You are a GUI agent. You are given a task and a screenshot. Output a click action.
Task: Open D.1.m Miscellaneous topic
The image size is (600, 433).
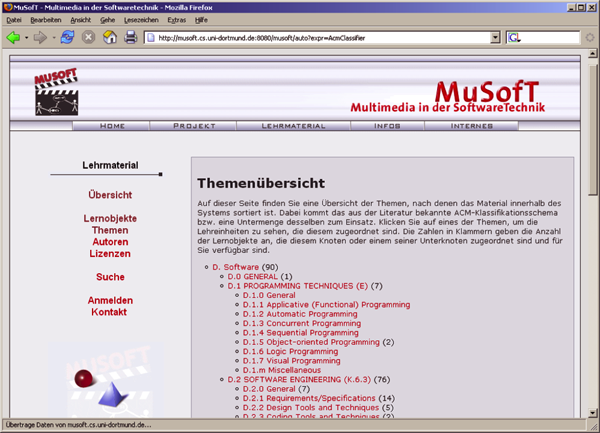point(282,370)
